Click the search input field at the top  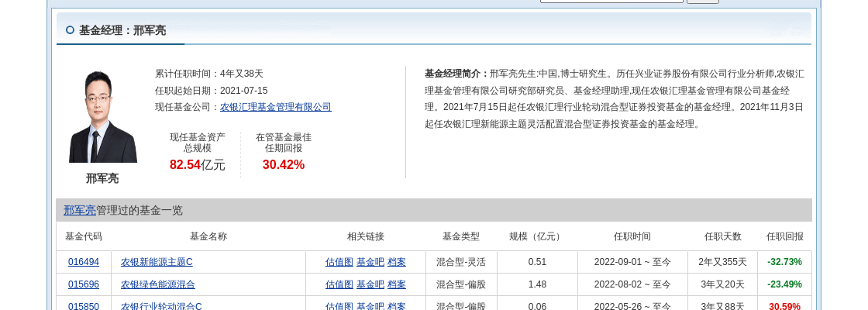point(611,1)
